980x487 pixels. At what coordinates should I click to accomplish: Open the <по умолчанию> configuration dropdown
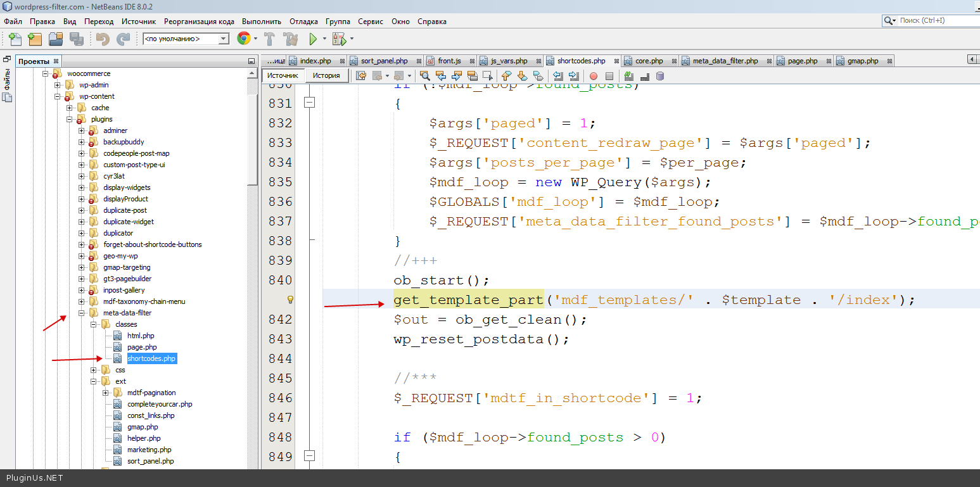coord(223,39)
